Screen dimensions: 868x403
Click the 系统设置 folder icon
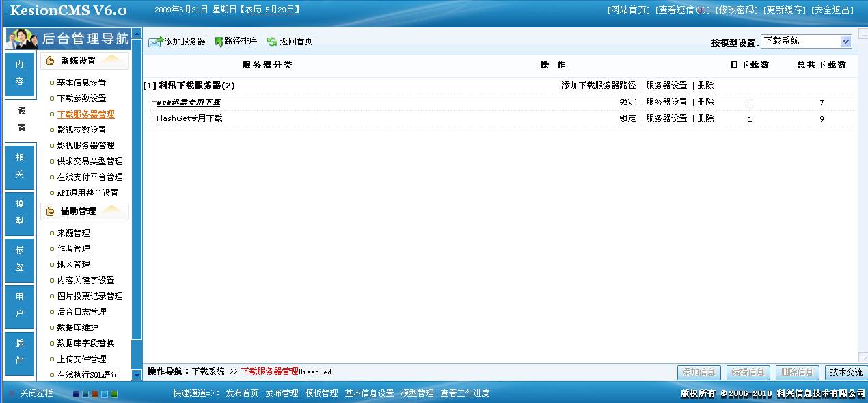pyautogui.click(x=49, y=60)
